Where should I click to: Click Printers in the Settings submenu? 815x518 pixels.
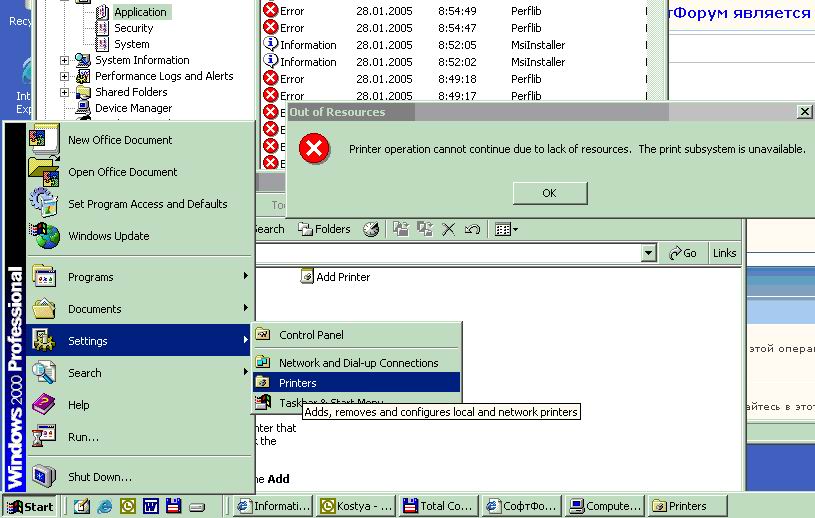[357, 383]
